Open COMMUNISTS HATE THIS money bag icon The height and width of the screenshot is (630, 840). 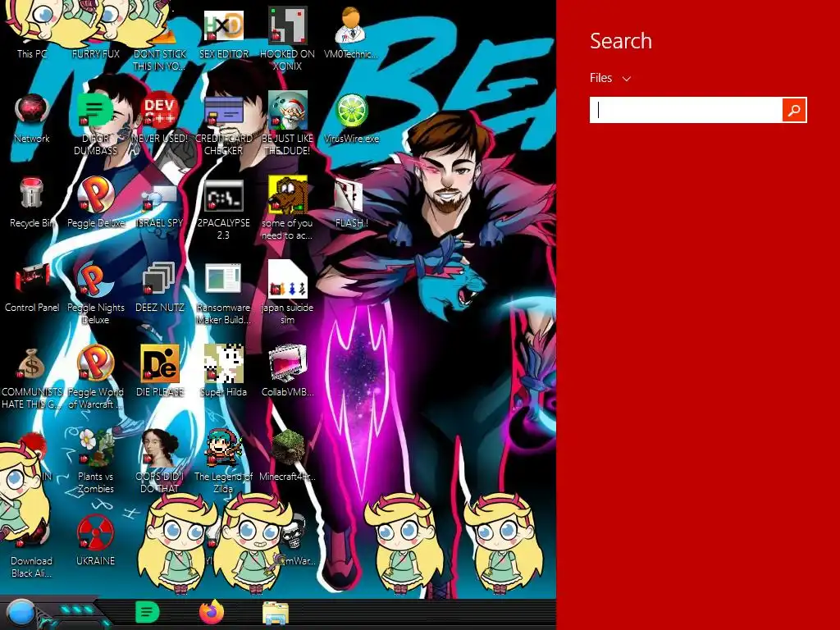click(x=32, y=363)
